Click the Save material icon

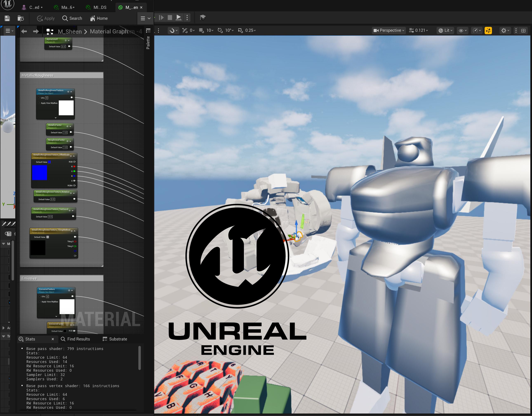7,18
